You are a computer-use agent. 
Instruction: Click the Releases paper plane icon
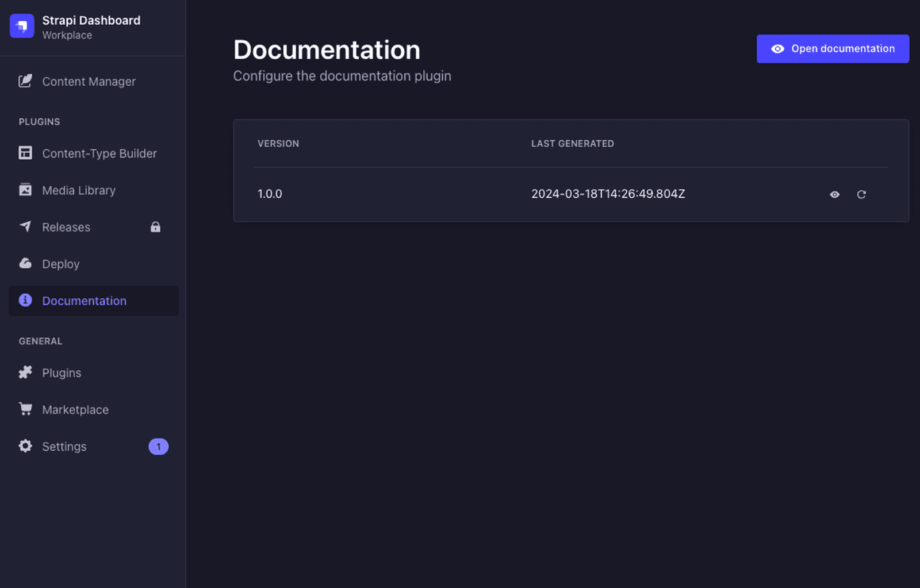pos(25,226)
